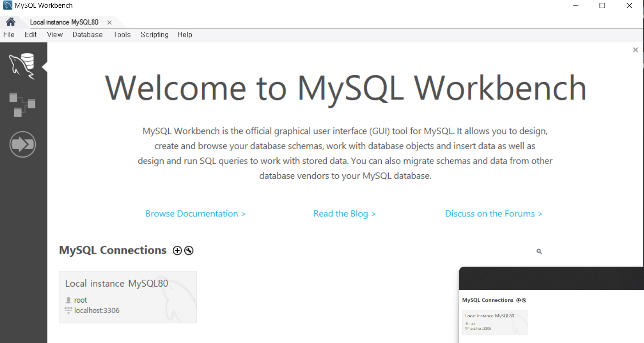The image size is (644, 343).
Task: Select Local instance MySQL80 tile in preview popup
Action: (495, 322)
